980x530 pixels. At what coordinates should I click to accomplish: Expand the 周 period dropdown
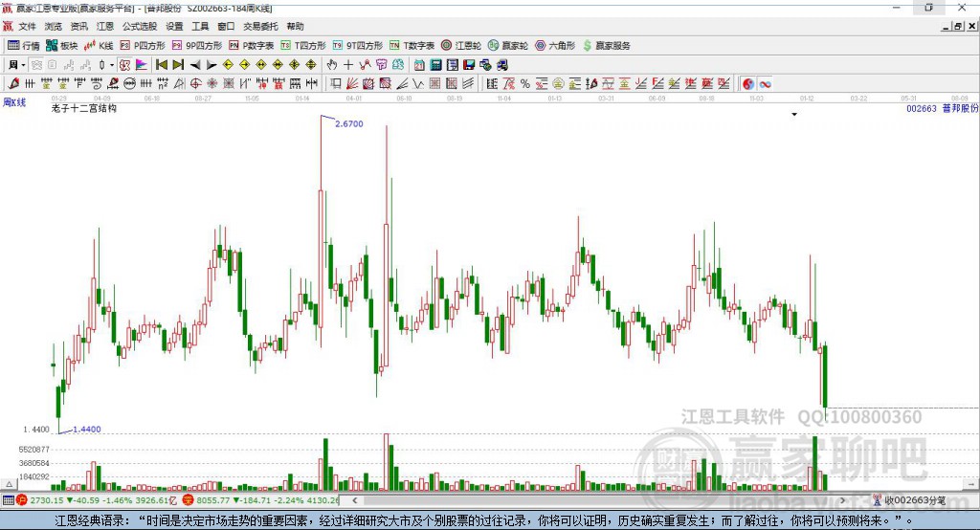click(x=23, y=65)
